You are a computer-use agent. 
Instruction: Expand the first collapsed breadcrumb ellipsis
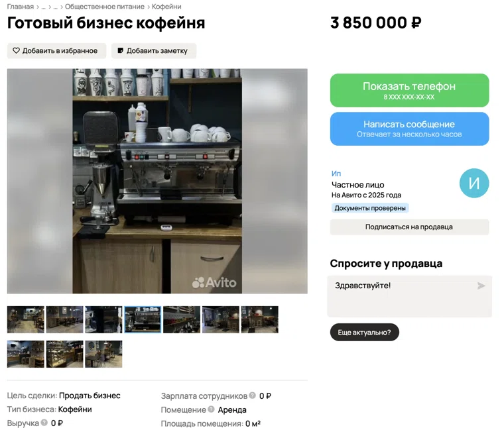(x=43, y=7)
